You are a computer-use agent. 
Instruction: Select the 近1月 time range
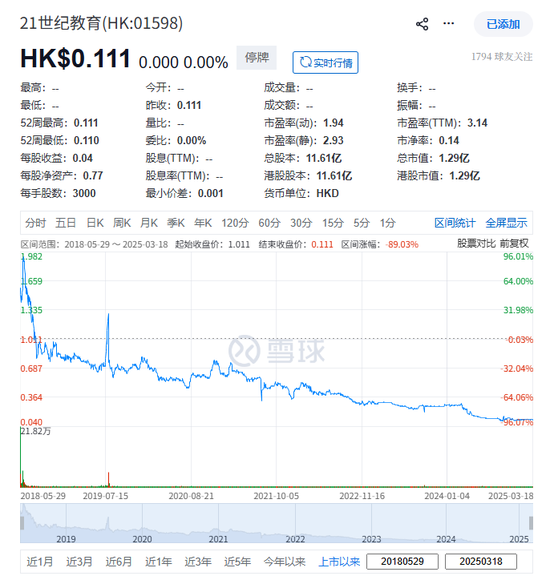pos(40,562)
